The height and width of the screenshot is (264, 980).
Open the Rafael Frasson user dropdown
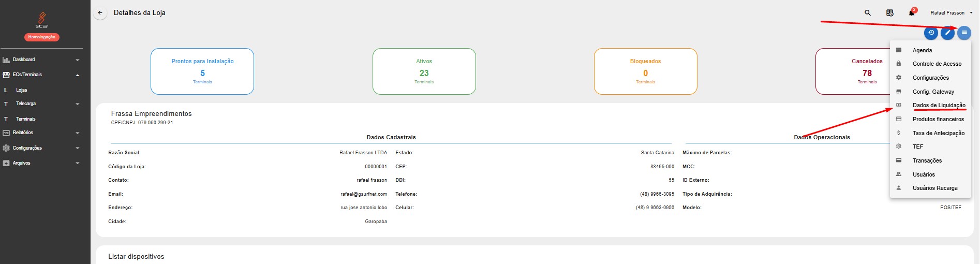tap(951, 13)
